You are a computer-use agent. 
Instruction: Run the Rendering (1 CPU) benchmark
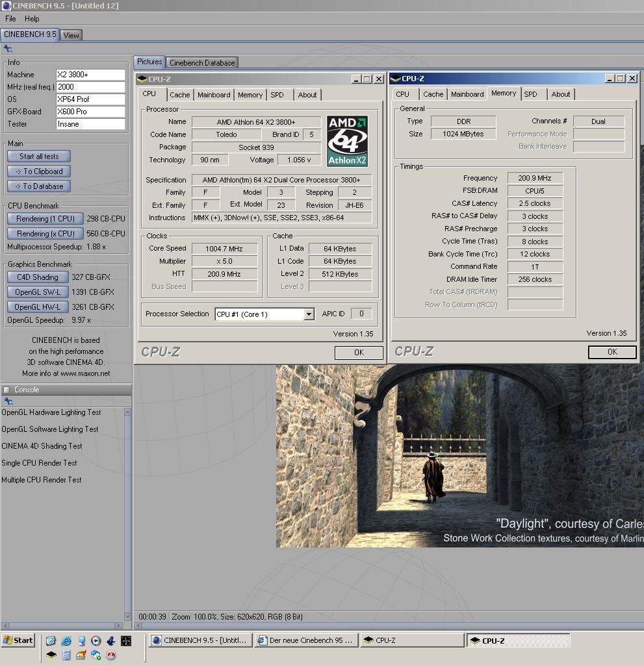coord(45,219)
